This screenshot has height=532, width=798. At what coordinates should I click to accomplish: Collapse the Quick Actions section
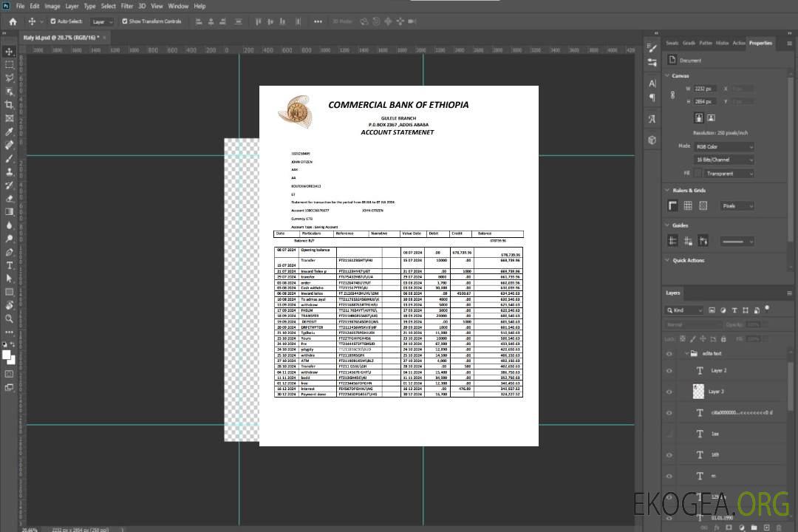point(667,260)
